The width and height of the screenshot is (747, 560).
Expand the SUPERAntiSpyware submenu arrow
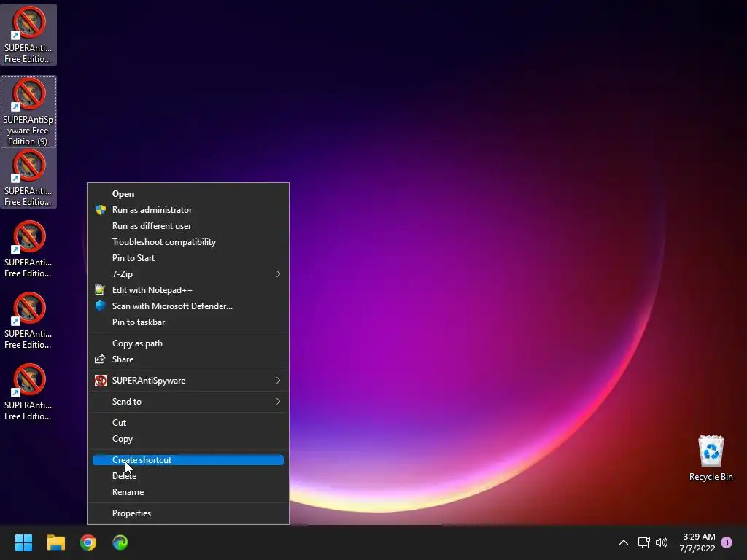coord(278,381)
